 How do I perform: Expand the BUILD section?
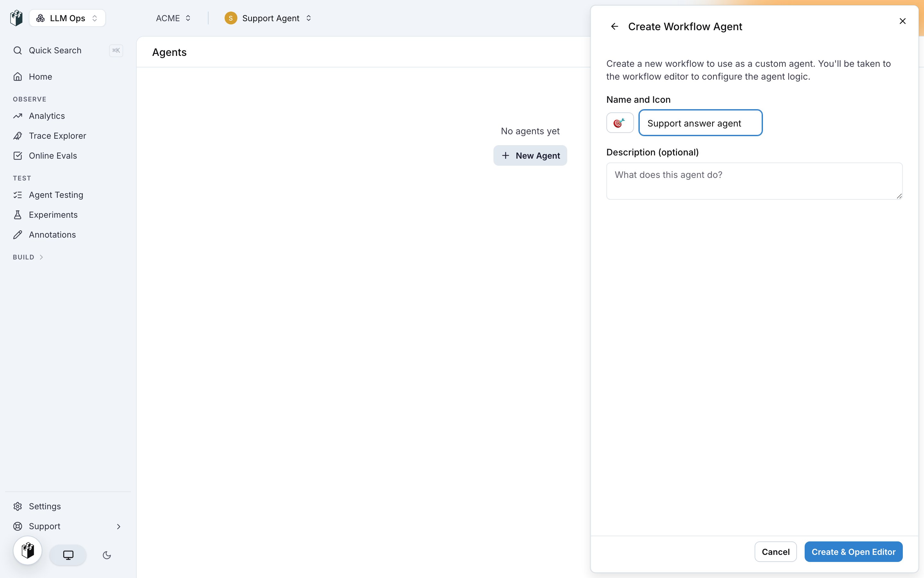(x=28, y=257)
